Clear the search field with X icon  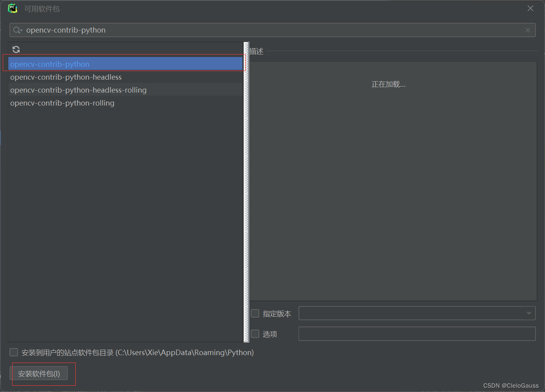(x=528, y=30)
